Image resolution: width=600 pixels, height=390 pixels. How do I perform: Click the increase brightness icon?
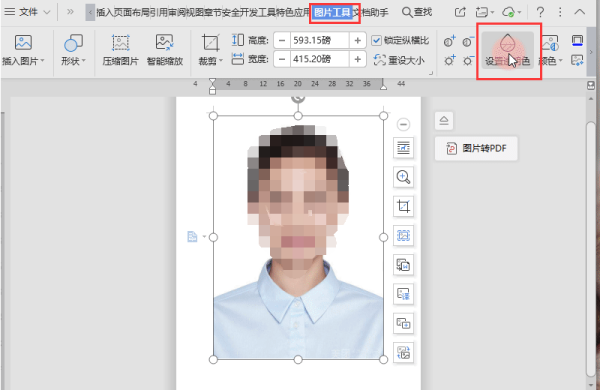coord(450,60)
